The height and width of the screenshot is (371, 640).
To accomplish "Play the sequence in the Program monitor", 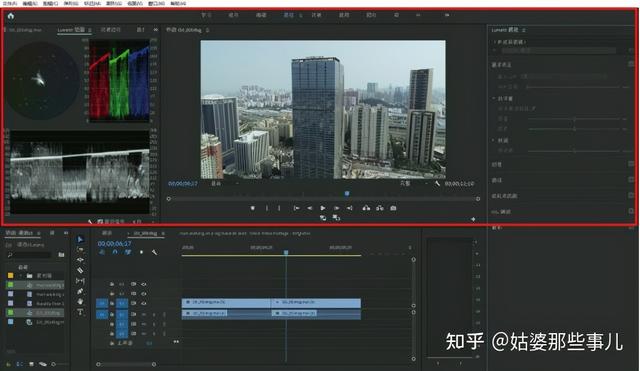I will [323, 208].
